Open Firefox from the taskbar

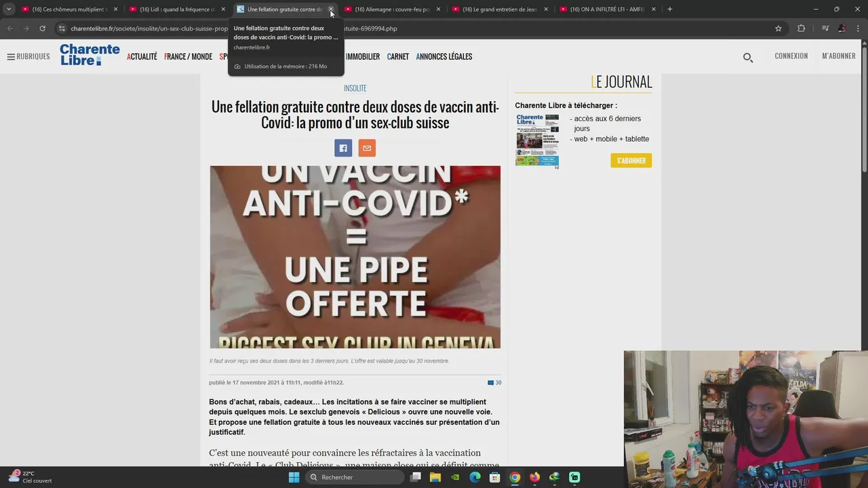(x=534, y=477)
